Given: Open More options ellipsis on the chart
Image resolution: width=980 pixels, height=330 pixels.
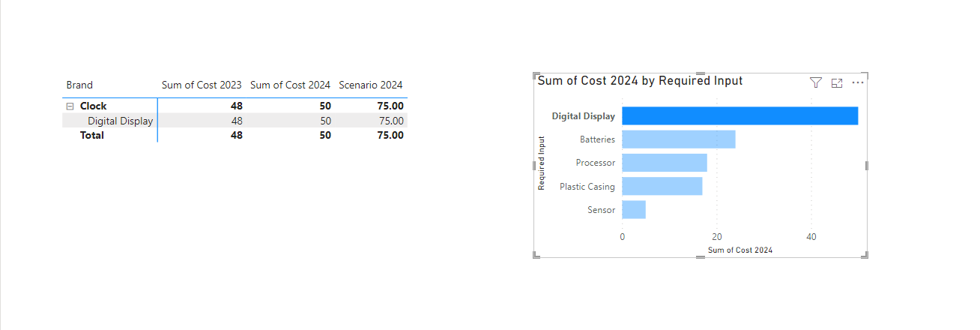Looking at the screenshot, I should click(858, 82).
